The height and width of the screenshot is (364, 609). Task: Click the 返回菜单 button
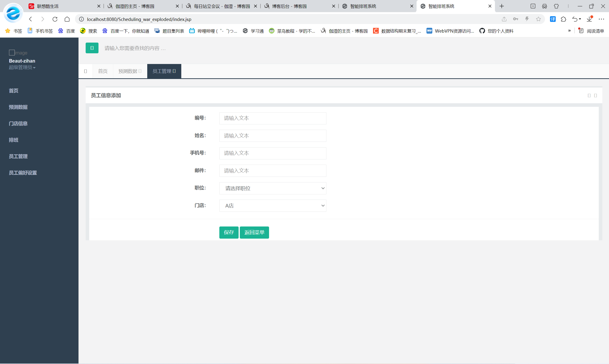[254, 232]
